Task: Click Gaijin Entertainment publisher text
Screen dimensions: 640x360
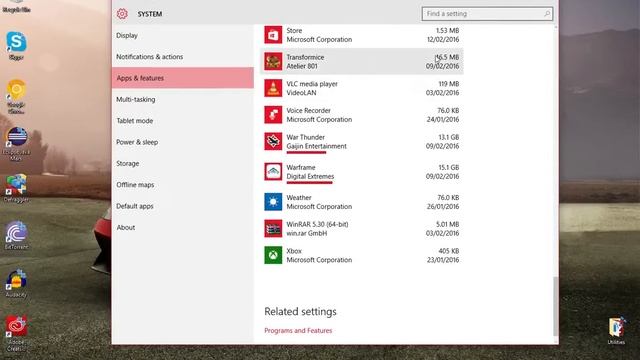Action: [x=316, y=146]
